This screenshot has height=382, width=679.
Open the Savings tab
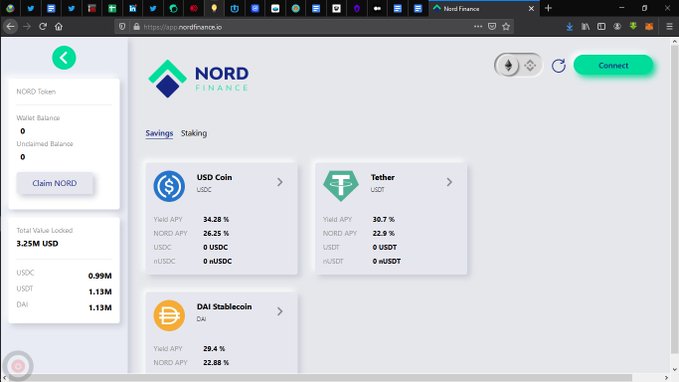click(x=159, y=133)
